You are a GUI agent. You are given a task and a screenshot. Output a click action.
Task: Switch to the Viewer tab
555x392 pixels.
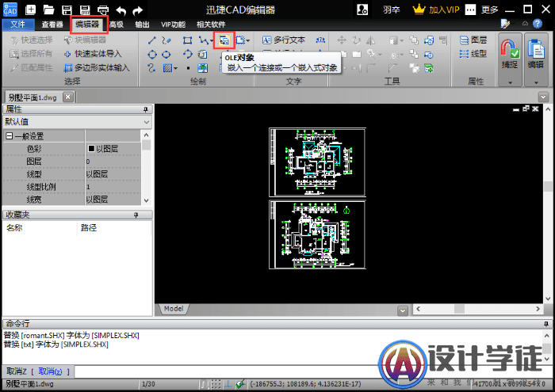52,25
